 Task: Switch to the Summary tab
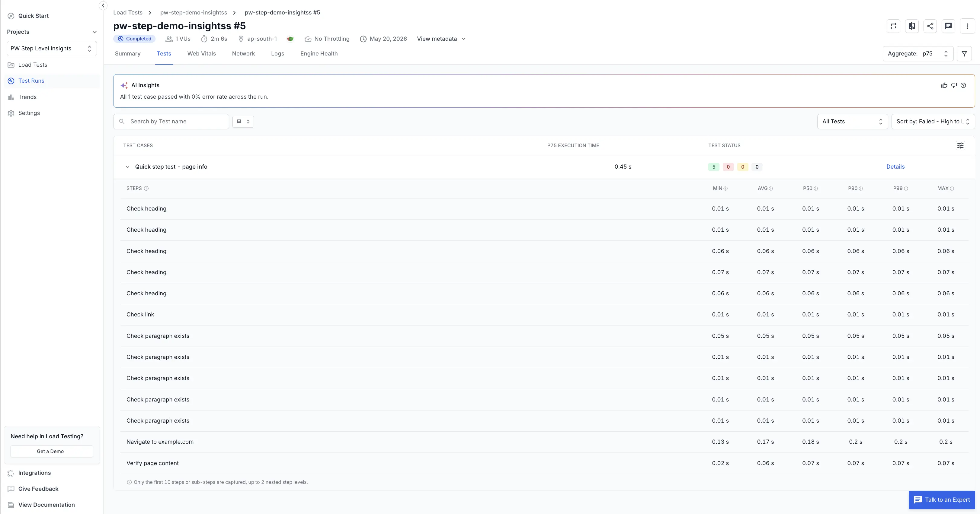point(127,54)
